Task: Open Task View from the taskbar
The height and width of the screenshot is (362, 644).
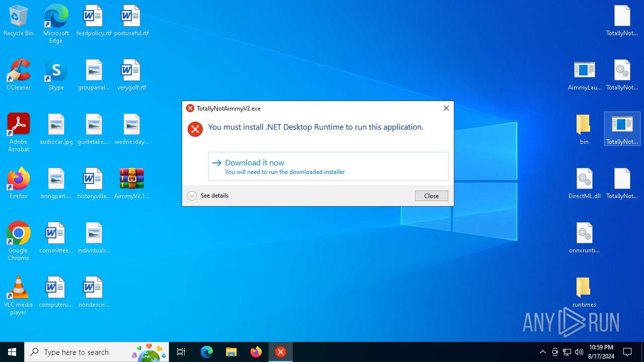Action: point(181,352)
